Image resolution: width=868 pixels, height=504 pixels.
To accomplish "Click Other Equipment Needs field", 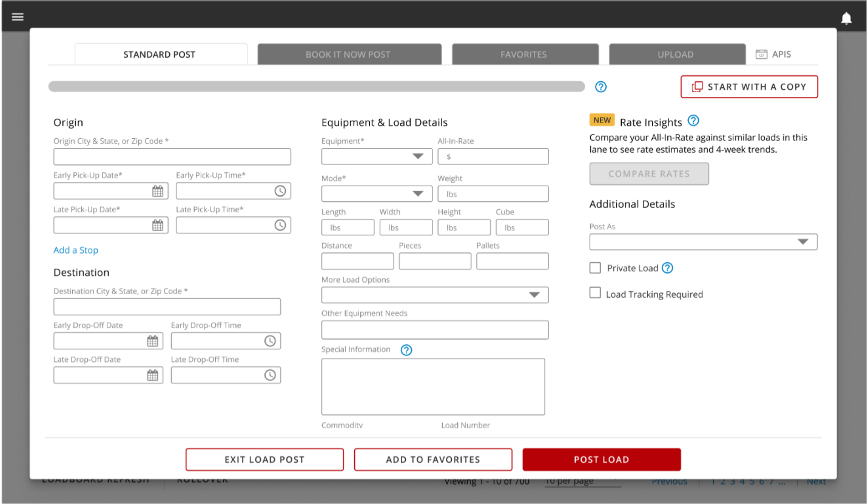I will pyautogui.click(x=435, y=330).
